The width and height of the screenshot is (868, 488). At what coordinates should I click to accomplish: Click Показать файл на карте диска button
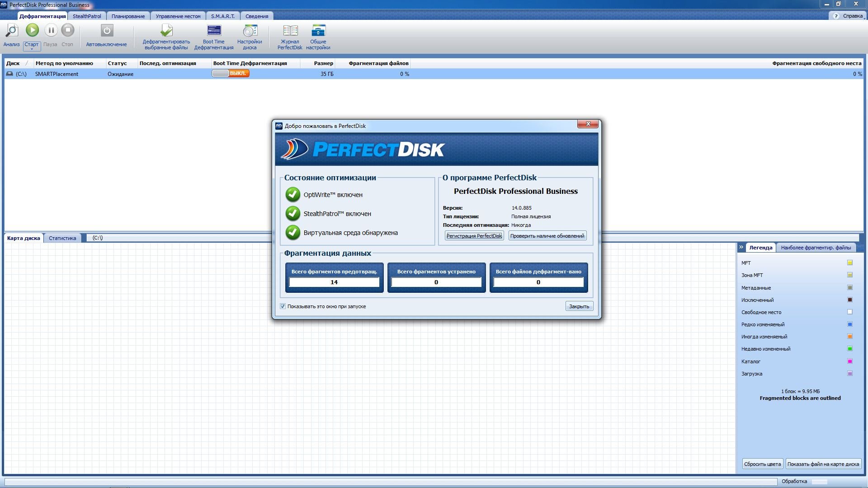(x=823, y=464)
